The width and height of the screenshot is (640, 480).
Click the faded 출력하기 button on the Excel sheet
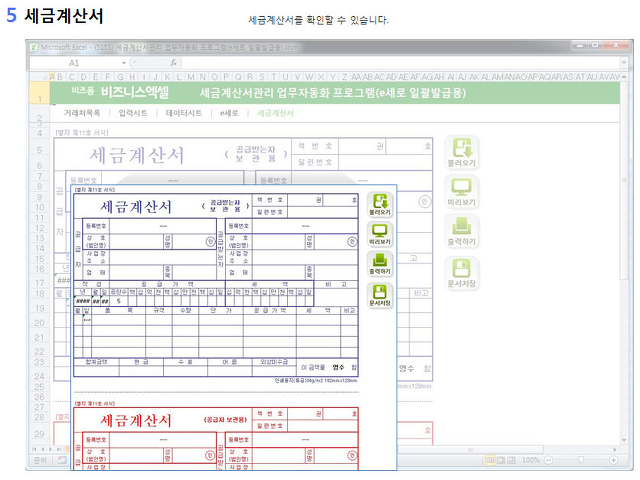(x=462, y=232)
